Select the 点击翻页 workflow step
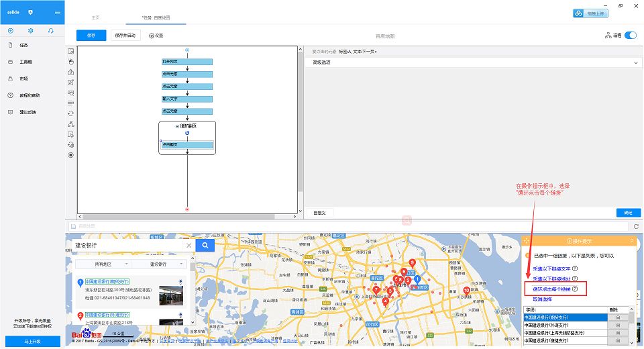644x349 pixels. [187, 145]
